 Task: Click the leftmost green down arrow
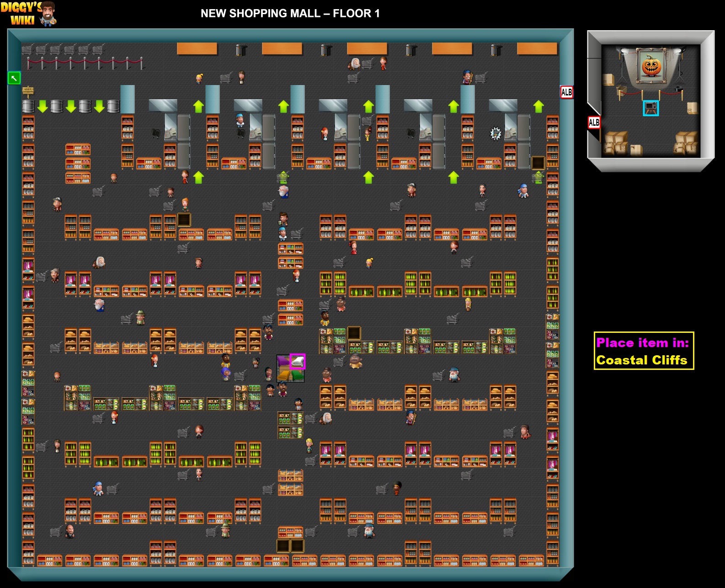pos(43,107)
